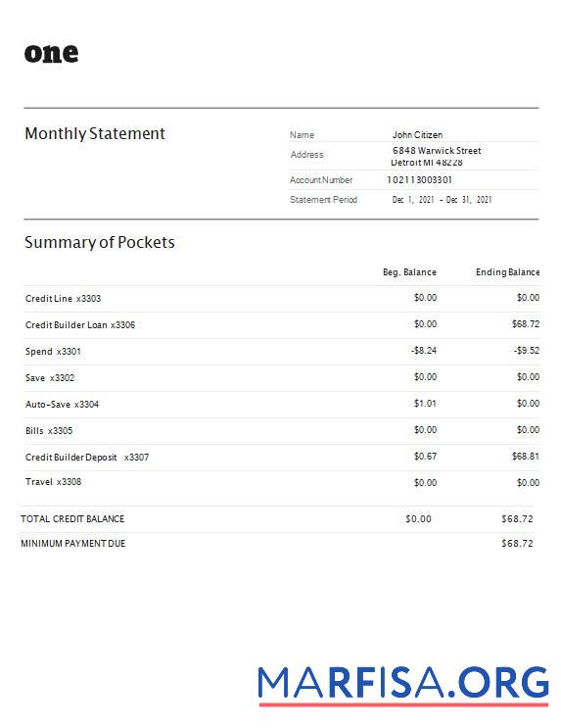Click the 6848 Warwick Street address line
Image resolution: width=561 pixels, height=728 pixels.
(x=437, y=151)
